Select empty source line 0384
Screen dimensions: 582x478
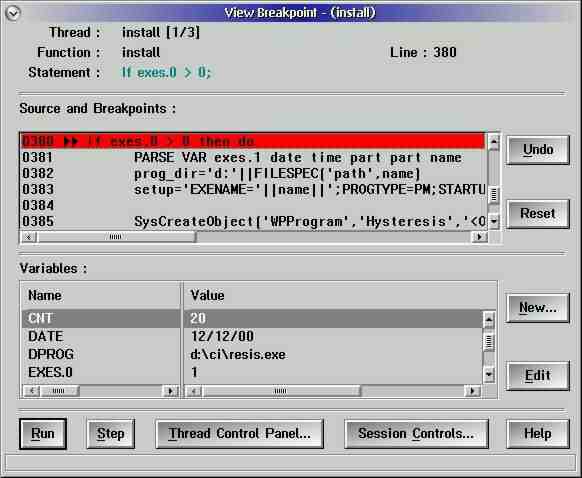pos(252,205)
